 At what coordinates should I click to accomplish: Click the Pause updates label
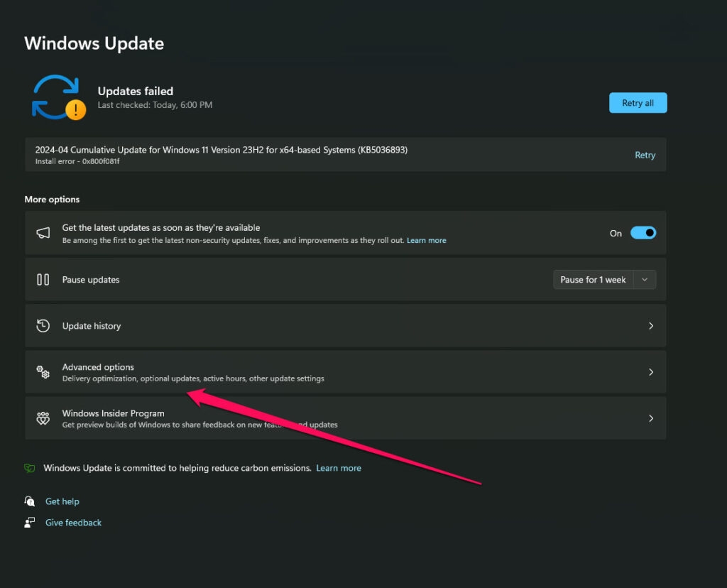tap(91, 280)
